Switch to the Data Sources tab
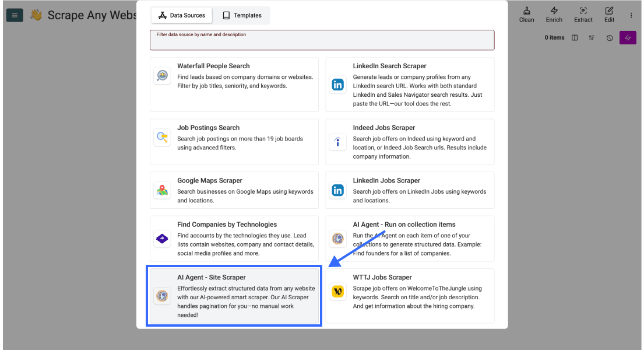 (x=182, y=15)
